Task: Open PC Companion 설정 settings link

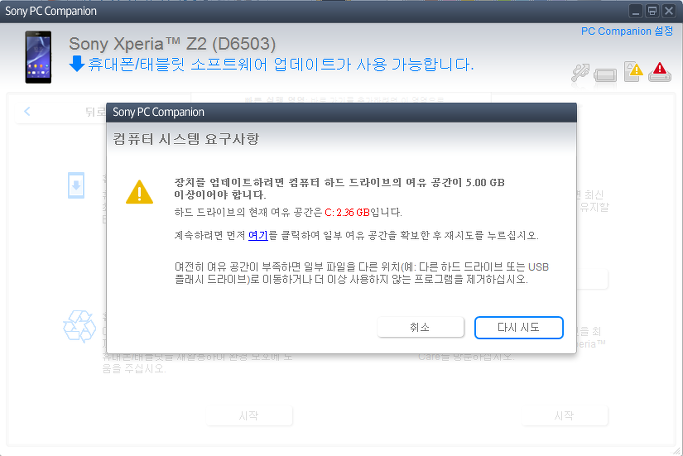Action: [627, 31]
